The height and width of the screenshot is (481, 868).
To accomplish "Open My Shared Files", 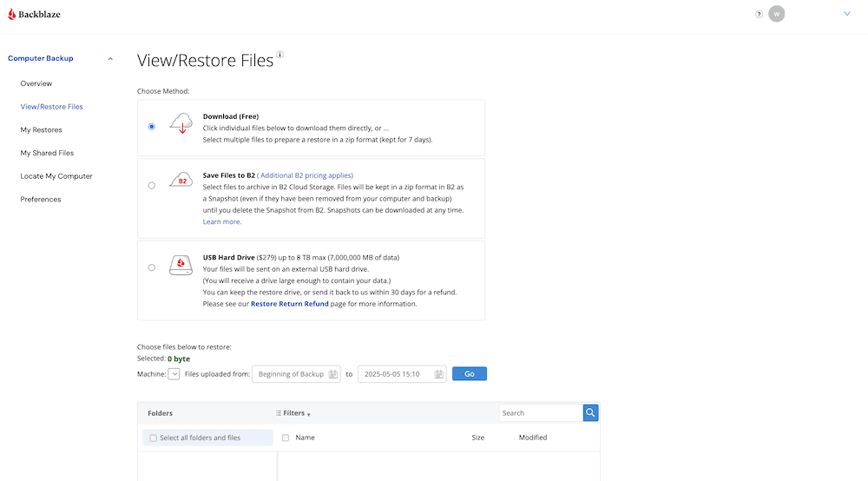I will point(47,154).
